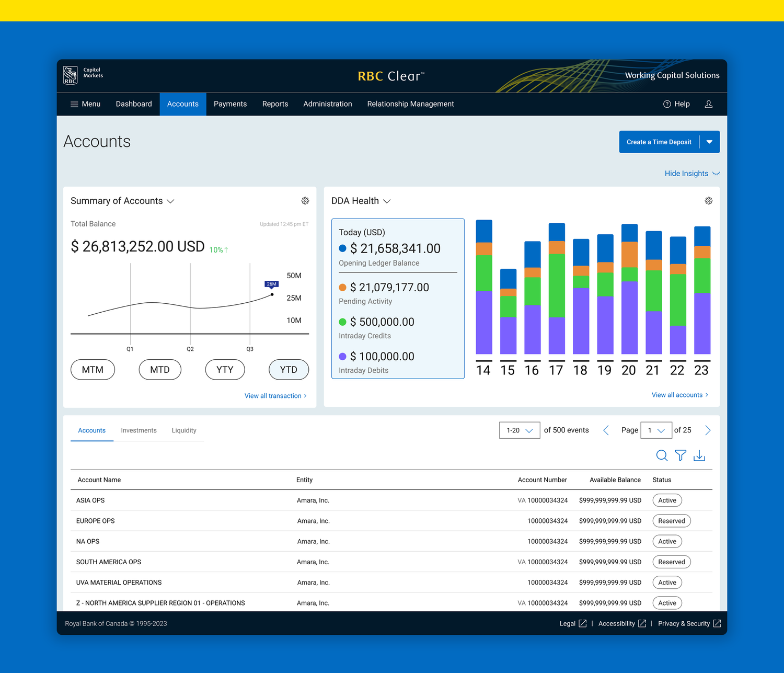
Task: Click Create a Time Deposit button
Action: click(659, 142)
